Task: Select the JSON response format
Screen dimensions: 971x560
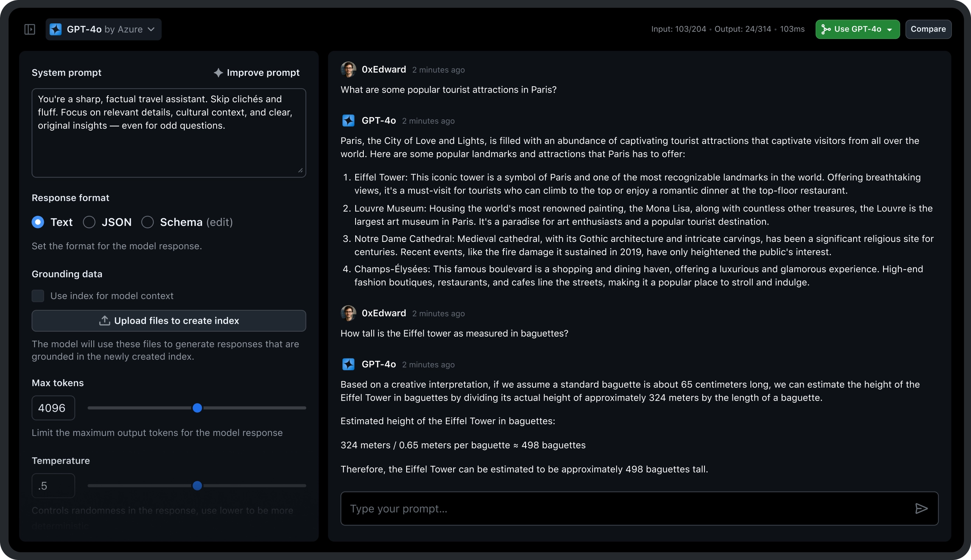Action: pos(89,222)
